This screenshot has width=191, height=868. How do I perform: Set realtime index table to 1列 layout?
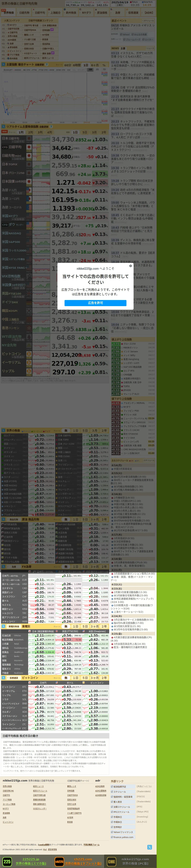click(x=21, y=132)
